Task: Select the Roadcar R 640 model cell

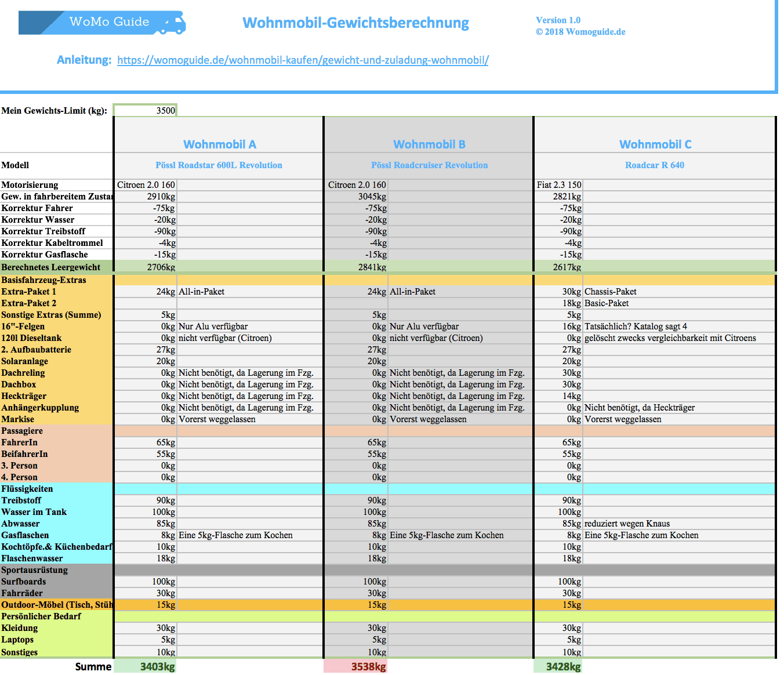Action: (654, 165)
